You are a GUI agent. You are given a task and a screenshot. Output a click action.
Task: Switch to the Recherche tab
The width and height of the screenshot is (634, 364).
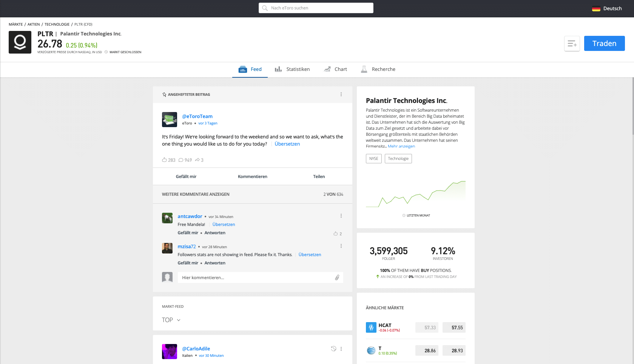[x=378, y=69]
